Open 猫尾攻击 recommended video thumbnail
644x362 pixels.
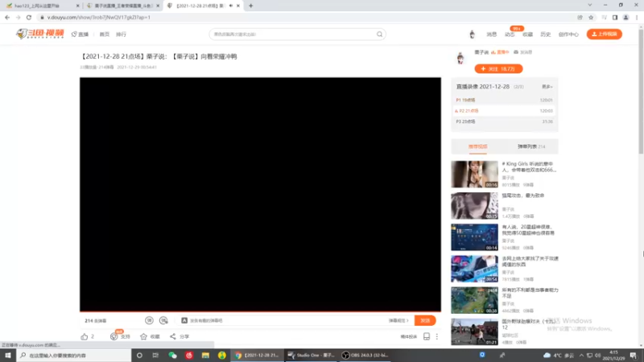(474, 206)
